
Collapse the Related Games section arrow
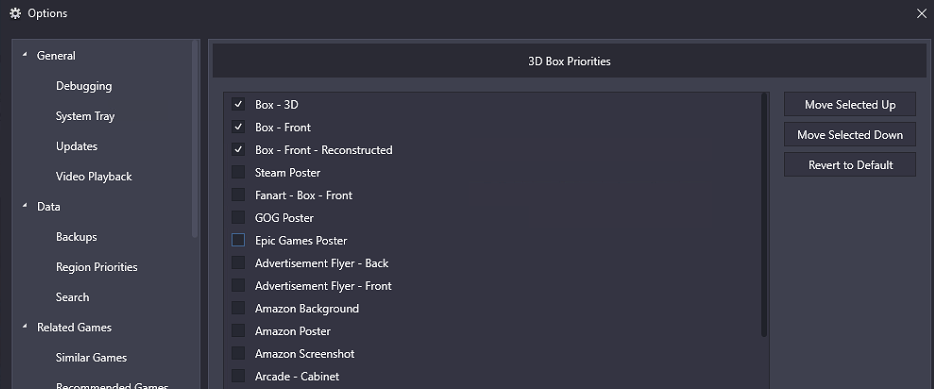25,326
